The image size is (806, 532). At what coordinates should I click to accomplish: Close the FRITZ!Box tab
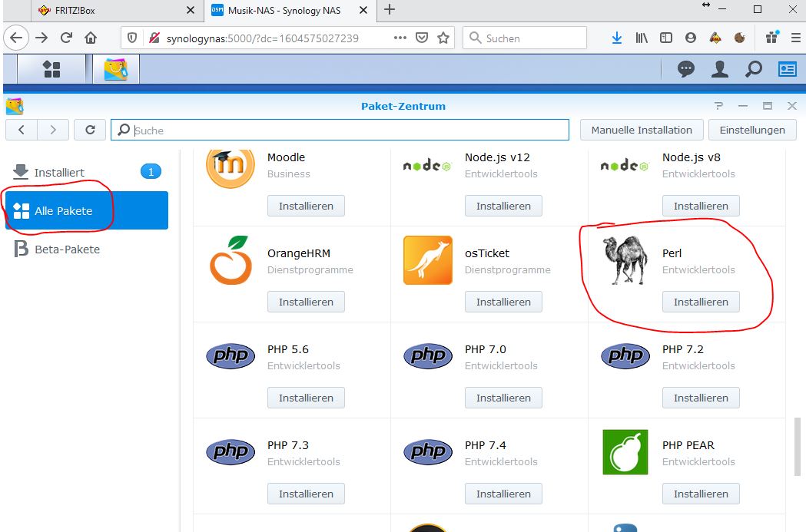click(191, 10)
